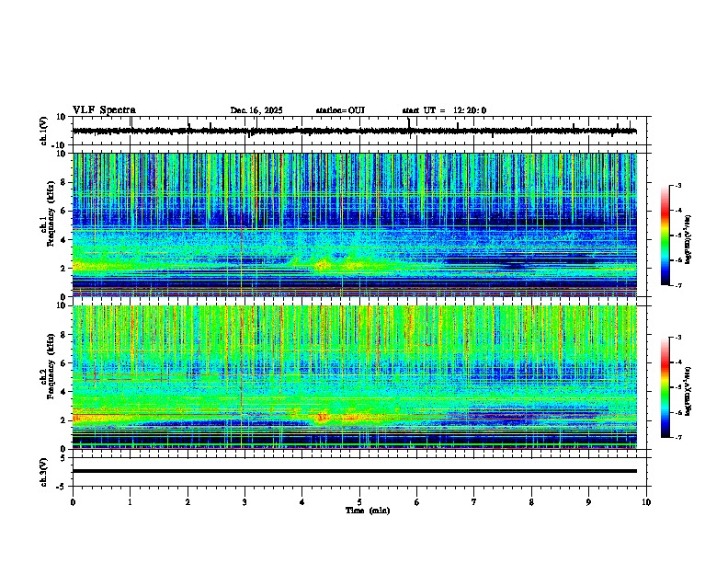Click the time axis tick label '5'
The image size is (728, 563).
[x=359, y=502]
